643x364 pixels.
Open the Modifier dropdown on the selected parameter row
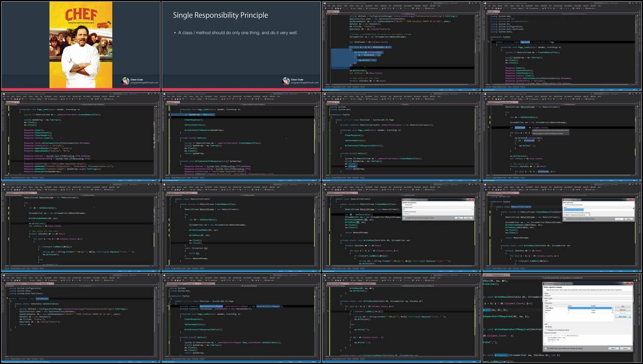612,308
